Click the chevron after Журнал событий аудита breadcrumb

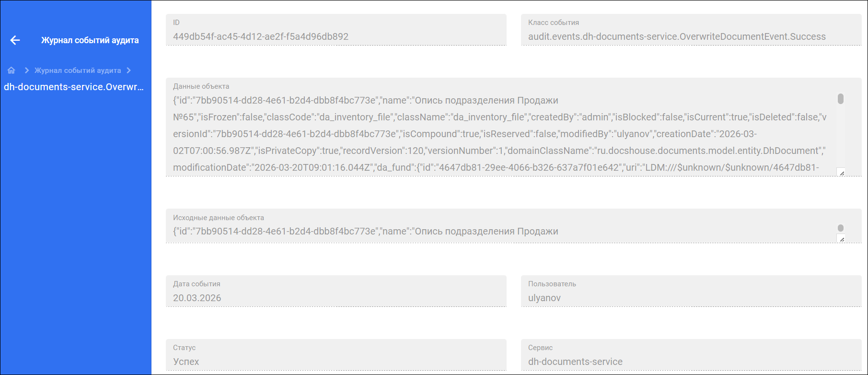(x=128, y=70)
